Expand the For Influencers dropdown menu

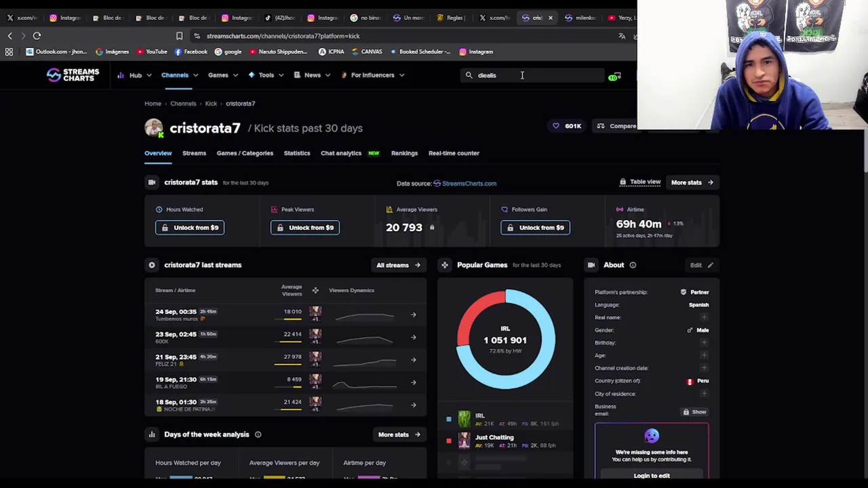click(x=372, y=75)
